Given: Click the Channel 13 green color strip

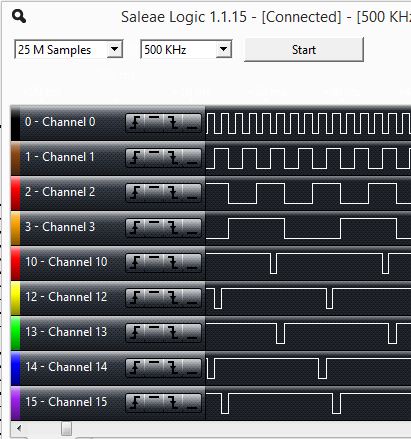Looking at the screenshot, I should coord(15,333).
